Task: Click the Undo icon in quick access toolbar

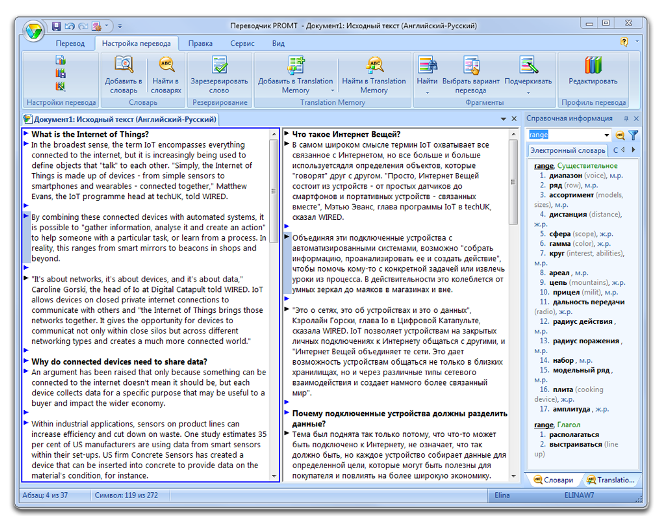Action: click(x=69, y=26)
